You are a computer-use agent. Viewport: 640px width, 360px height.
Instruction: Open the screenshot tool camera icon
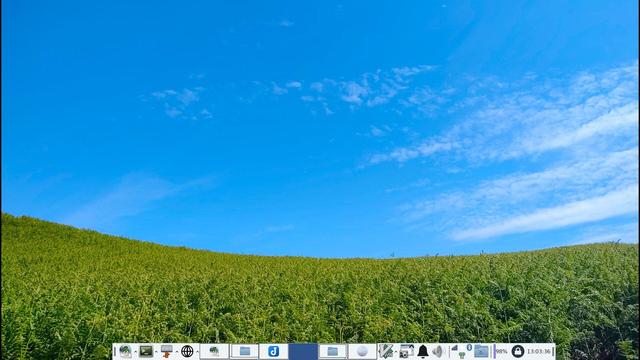tap(406, 351)
